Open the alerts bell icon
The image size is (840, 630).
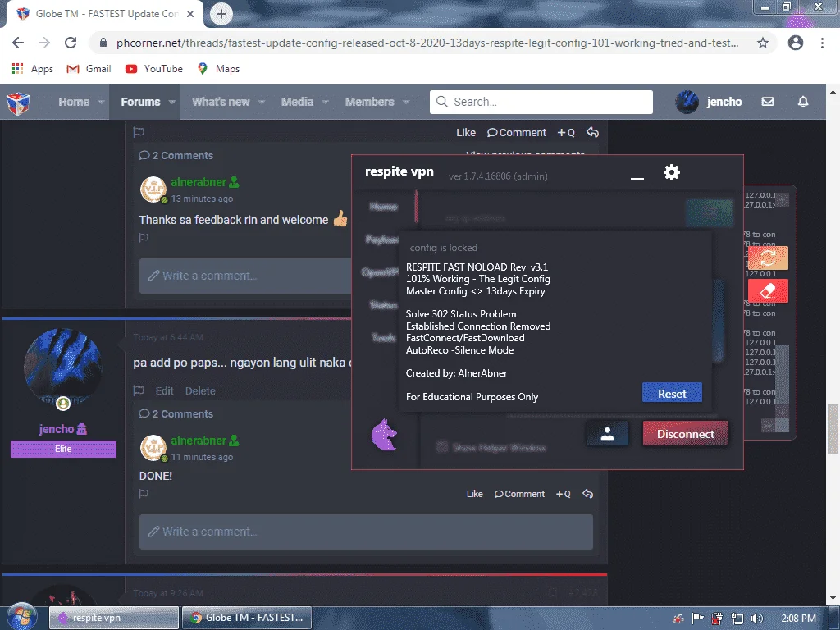[x=803, y=101]
